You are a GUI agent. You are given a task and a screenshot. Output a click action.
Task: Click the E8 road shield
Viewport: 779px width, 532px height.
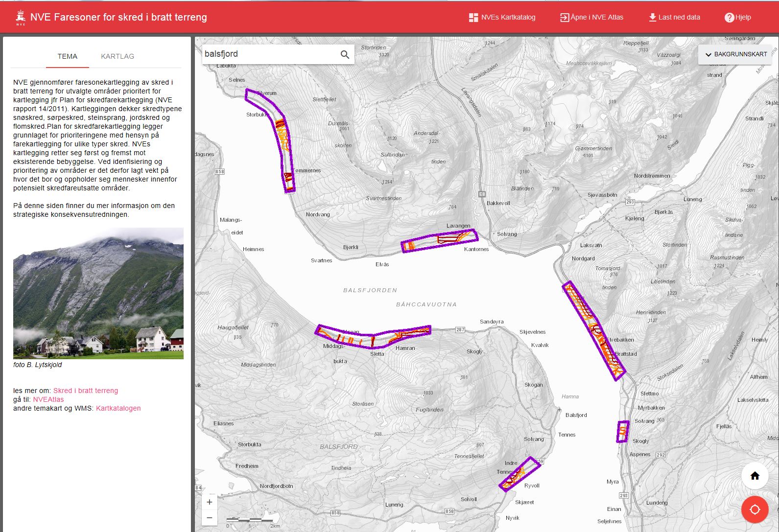click(482, 194)
